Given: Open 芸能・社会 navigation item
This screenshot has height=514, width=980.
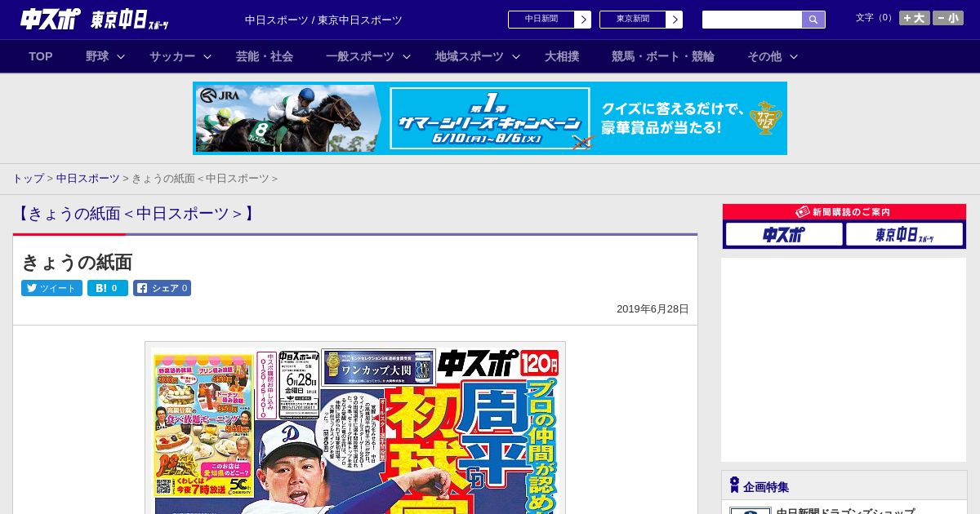Looking at the screenshot, I should [x=265, y=56].
